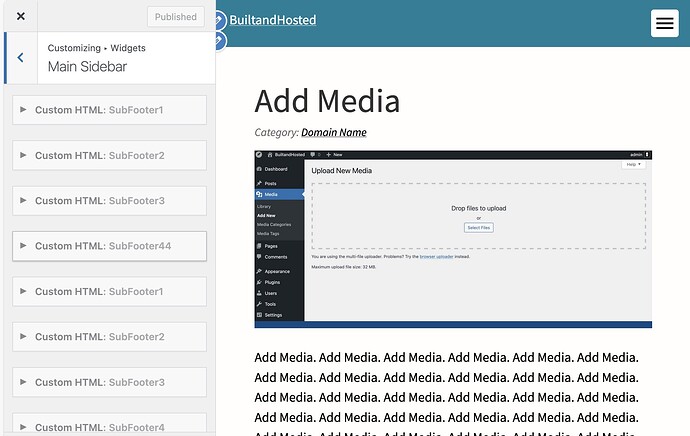The width and height of the screenshot is (690, 436).
Task: Click the Published button
Action: [176, 17]
